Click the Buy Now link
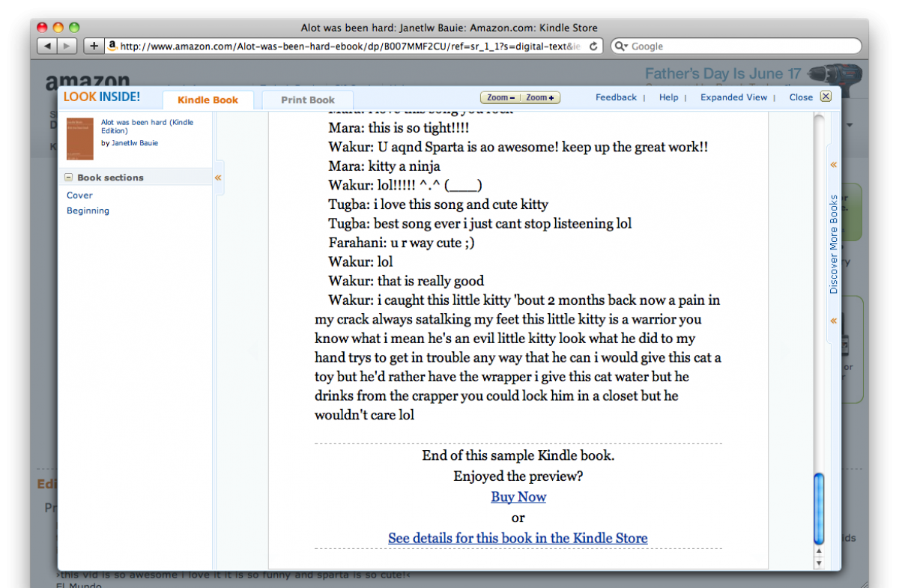Viewport: 899px width, 588px height. pyautogui.click(x=518, y=497)
